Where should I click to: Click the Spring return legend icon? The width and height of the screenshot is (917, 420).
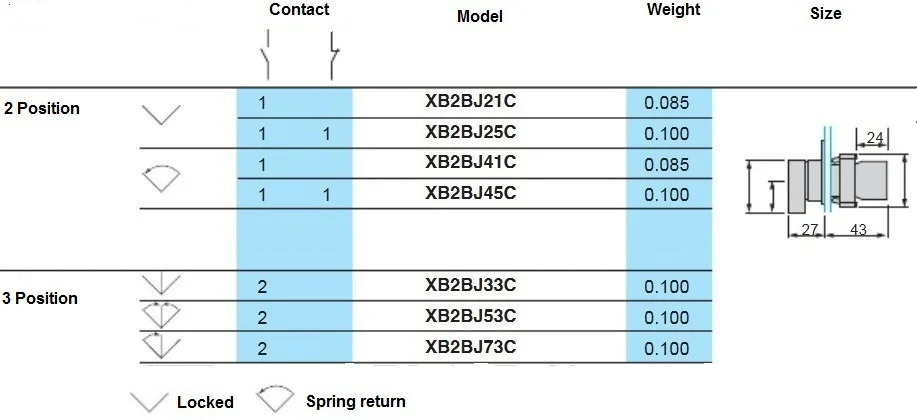[275, 400]
